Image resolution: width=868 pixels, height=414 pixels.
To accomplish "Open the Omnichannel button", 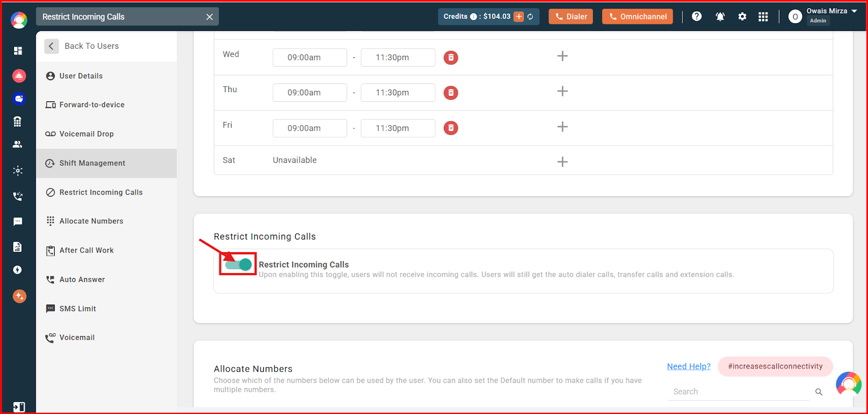I will [637, 17].
